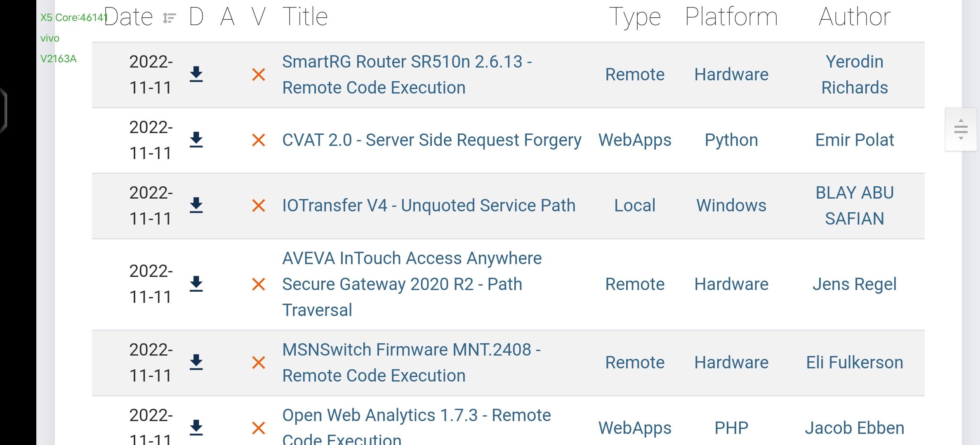The image size is (980, 445).
Task: Download the AVEVA InTouch exploit
Action: pos(196,284)
